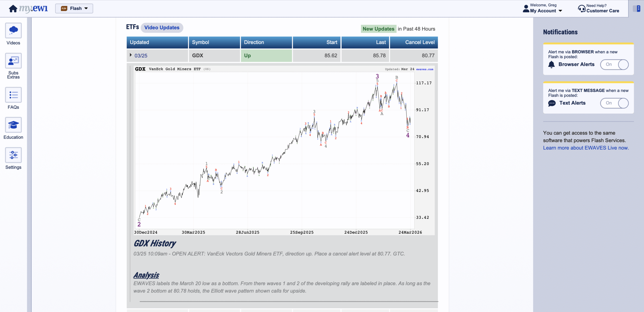The height and width of the screenshot is (312, 644).
Task: Open the Flash service dropdown
Action: coord(74,8)
